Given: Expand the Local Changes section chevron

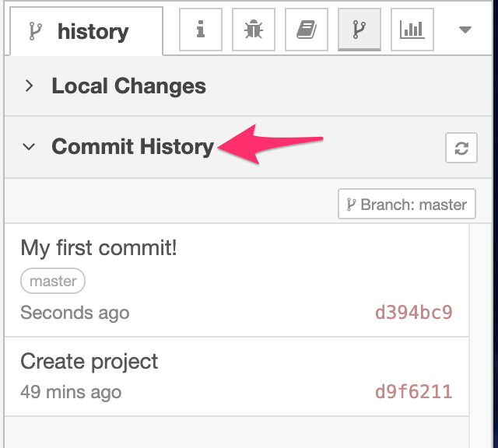Looking at the screenshot, I should tap(30, 86).
